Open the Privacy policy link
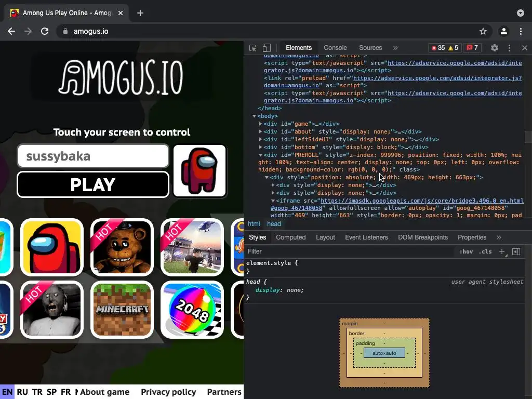Screen dimensions: 532x399 (168, 392)
